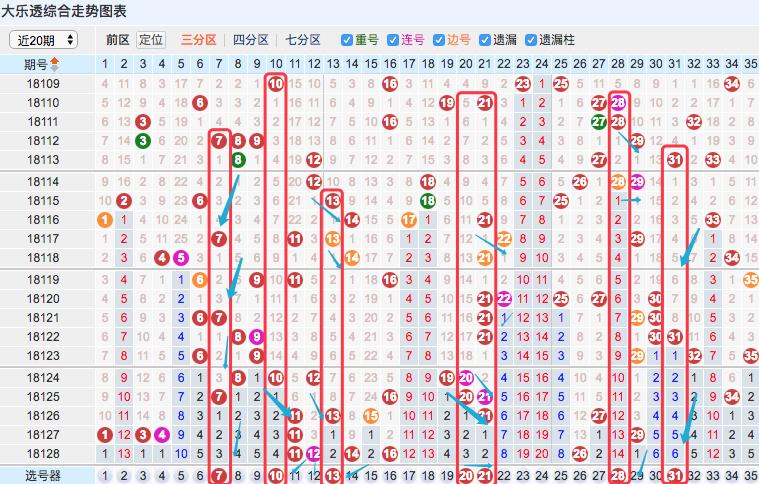This screenshot has height=484, width=759.
Task: Click column header number 34
Action: pos(732,64)
